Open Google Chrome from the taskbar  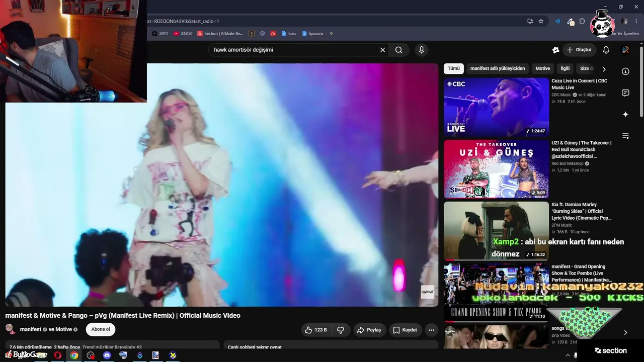pos(74,355)
